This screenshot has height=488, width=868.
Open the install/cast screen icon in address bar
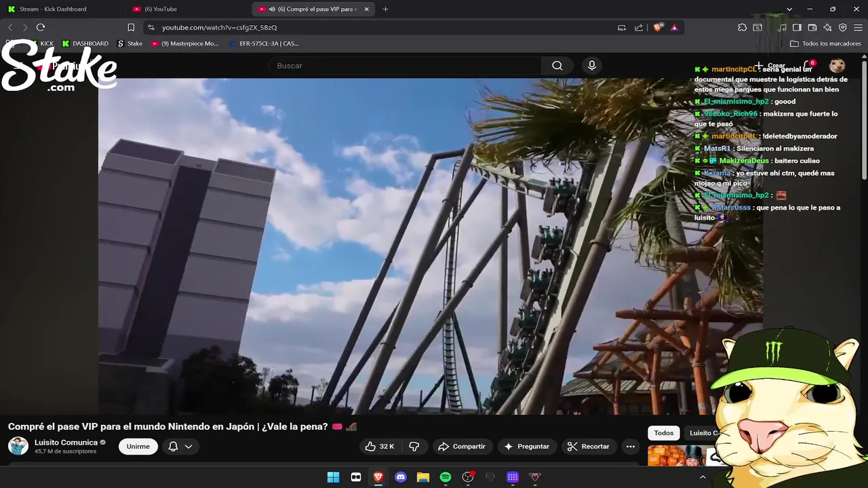pyautogui.click(x=622, y=28)
